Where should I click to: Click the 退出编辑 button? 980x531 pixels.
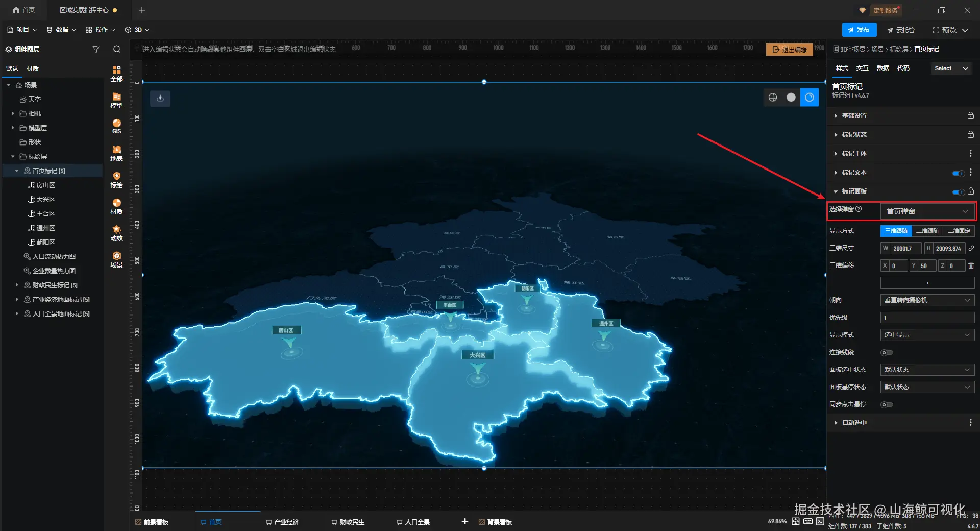click(x=790, y=50)
